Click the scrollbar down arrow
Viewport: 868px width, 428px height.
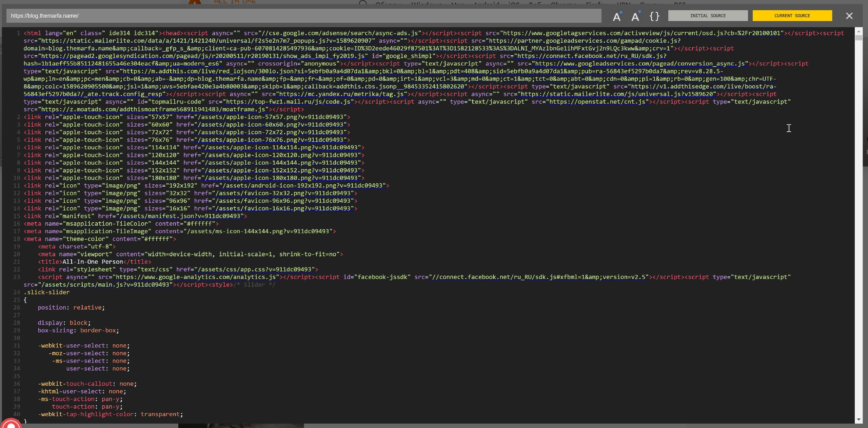click(x=859, y=420)
